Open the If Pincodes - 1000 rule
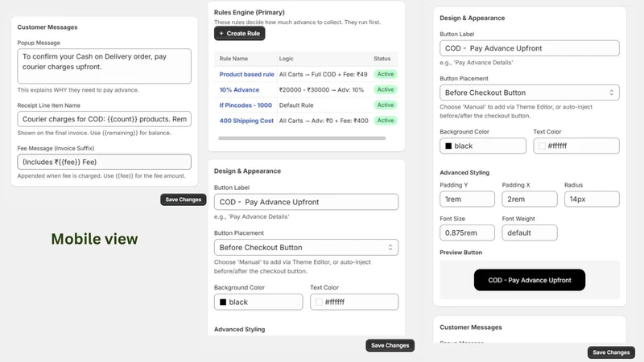Image resolution: width=644 pixels, height=362 pixels. click(x=246, y=105)
